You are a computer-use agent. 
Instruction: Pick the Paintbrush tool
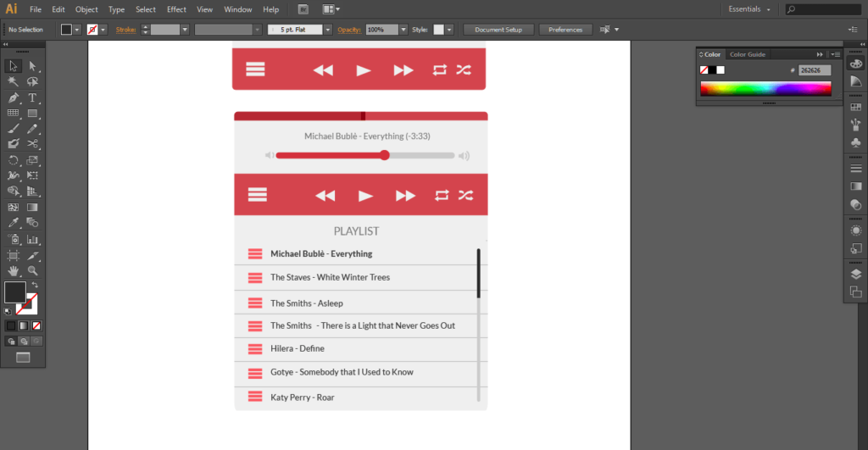pyautogui.click(x=13, y=129)
